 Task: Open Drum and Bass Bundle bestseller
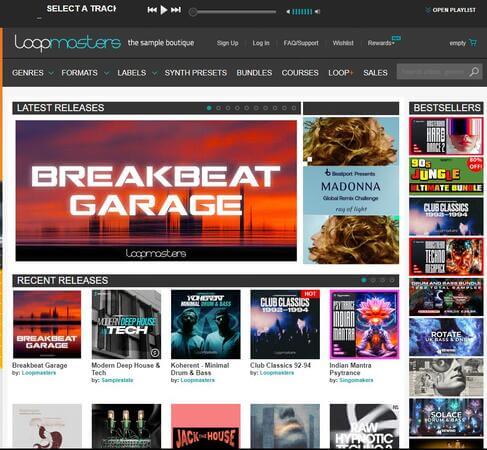coord(446,297)
